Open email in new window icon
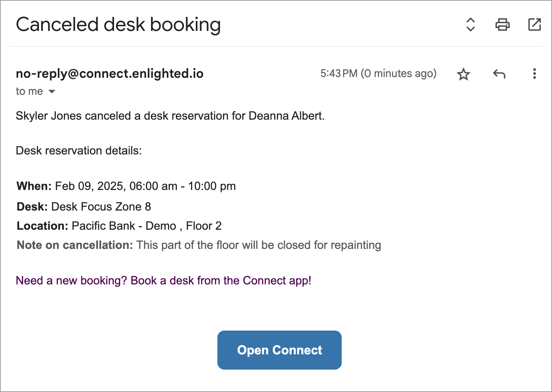Screen dimensions: 552x392 click(534, 24)
